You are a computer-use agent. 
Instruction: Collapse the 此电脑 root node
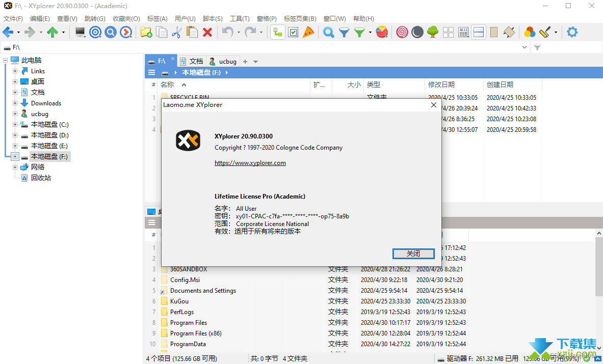(x=6, y=60)
